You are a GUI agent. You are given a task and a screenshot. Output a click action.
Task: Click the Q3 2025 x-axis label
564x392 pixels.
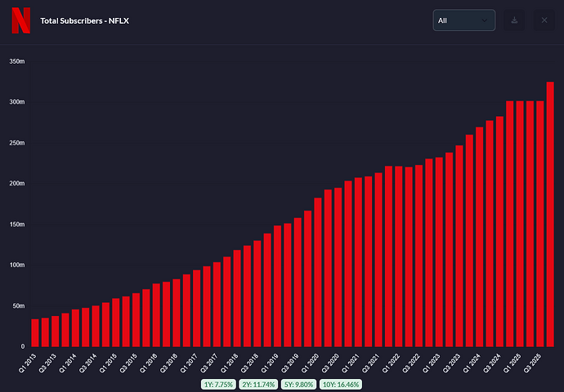click(531, 361)
